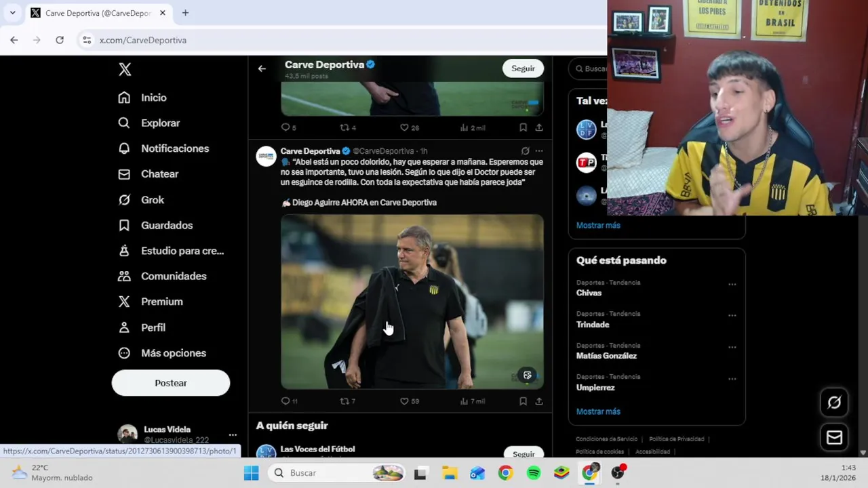
Task: Open the Carve Deportiva avatar on the post
Action: (266, 156)
